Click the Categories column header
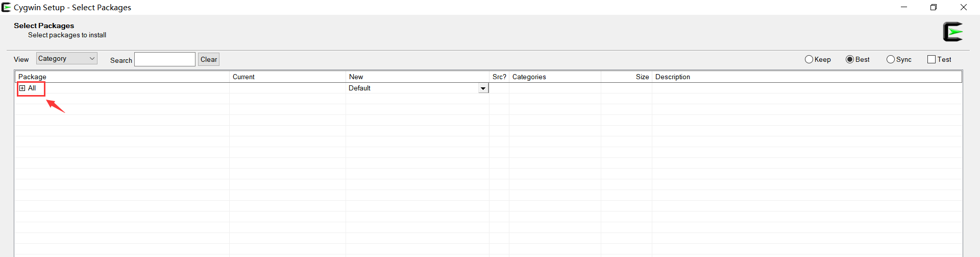The width and height of the screenshot is (980, 257). tap(555, 77)
